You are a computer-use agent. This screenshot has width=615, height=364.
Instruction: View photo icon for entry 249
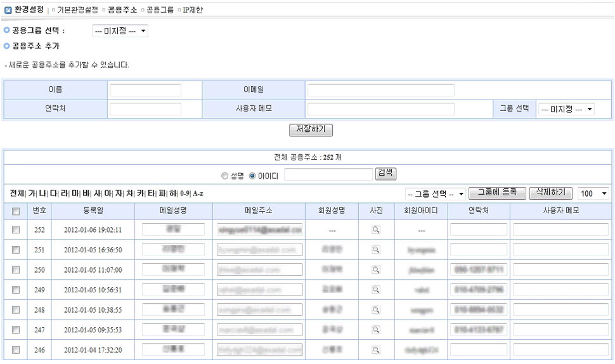375,290
